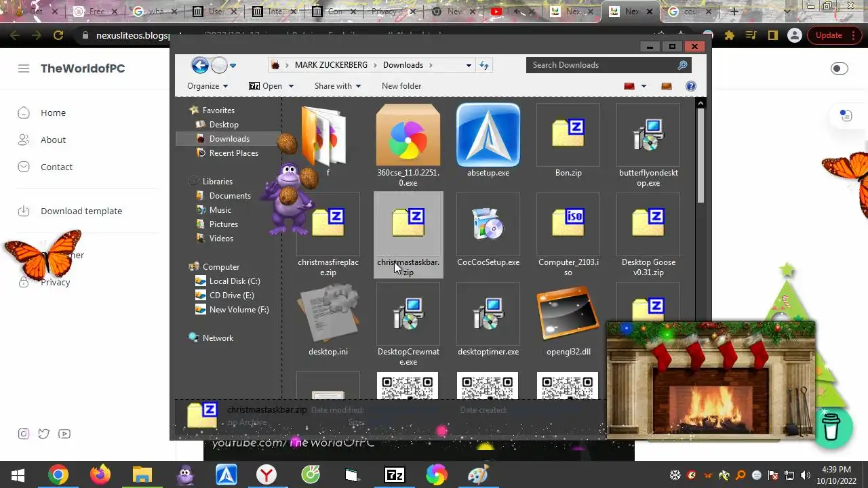Screen dimensions: 868x488
Task: Open a new Chrome tab
Action: [x=734, y=12]
